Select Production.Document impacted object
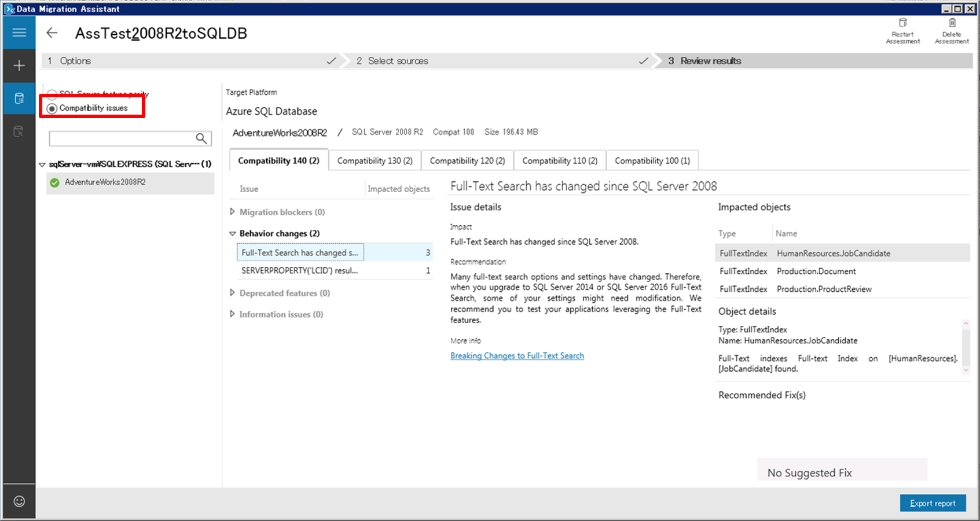 pyautogui.click(x=842, y=271)
